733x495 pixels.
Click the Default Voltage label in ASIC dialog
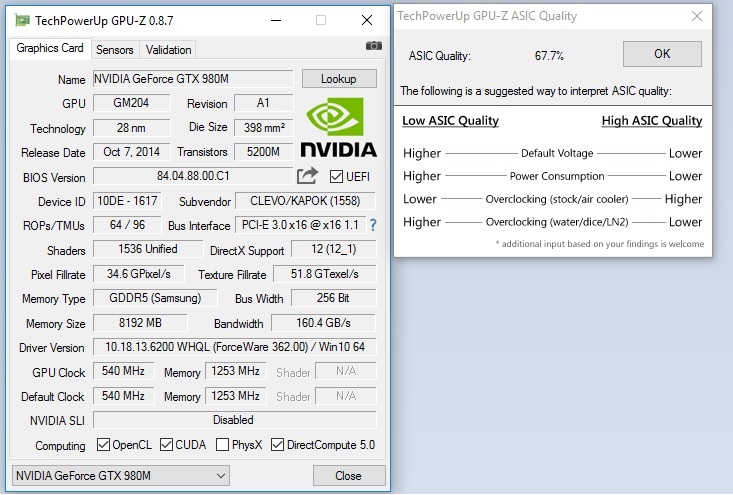coord(557,153)
